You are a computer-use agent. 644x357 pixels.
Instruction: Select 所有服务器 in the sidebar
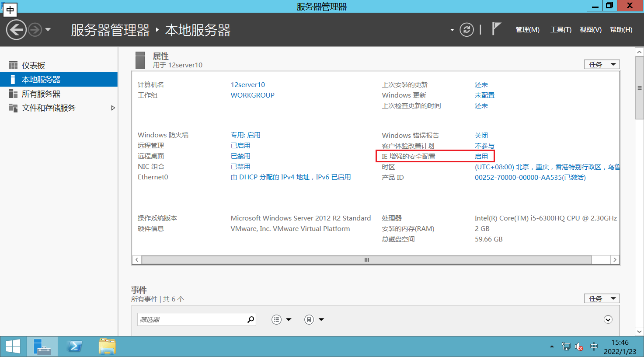tap(59, 94)
